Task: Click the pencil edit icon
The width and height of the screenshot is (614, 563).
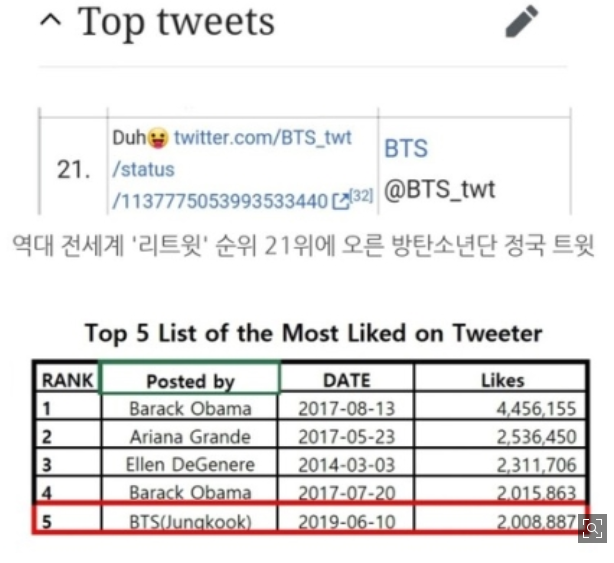Action: [x=522, y=21]
